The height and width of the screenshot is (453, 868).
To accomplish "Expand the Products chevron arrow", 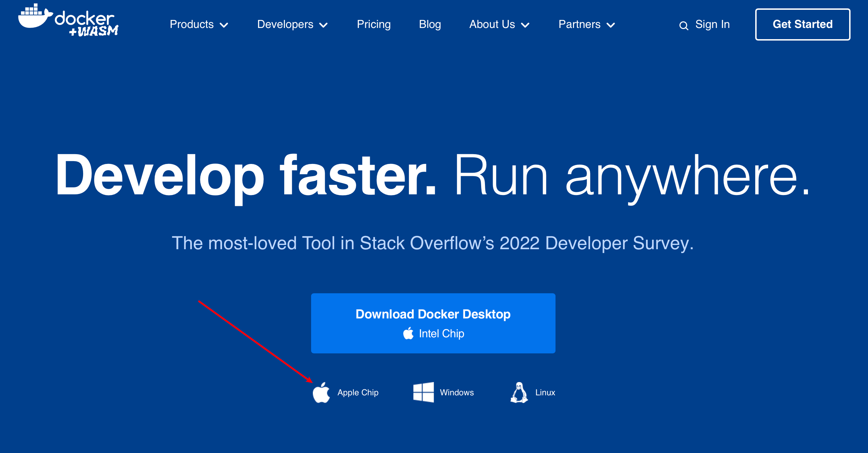I will (224, 25).
